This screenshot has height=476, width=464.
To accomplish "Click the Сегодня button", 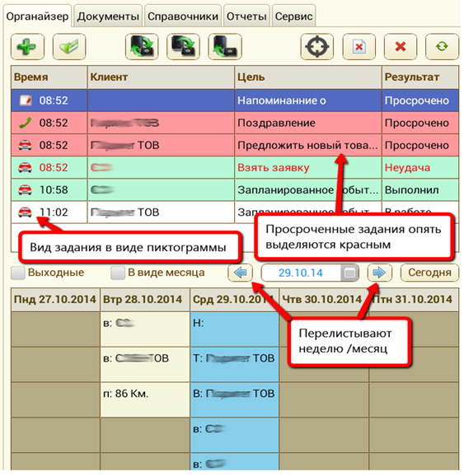I will coord(429,273).
